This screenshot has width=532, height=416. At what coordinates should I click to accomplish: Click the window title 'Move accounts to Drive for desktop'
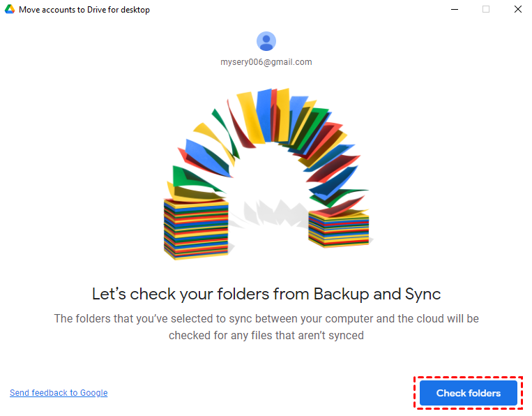point(84,10)
